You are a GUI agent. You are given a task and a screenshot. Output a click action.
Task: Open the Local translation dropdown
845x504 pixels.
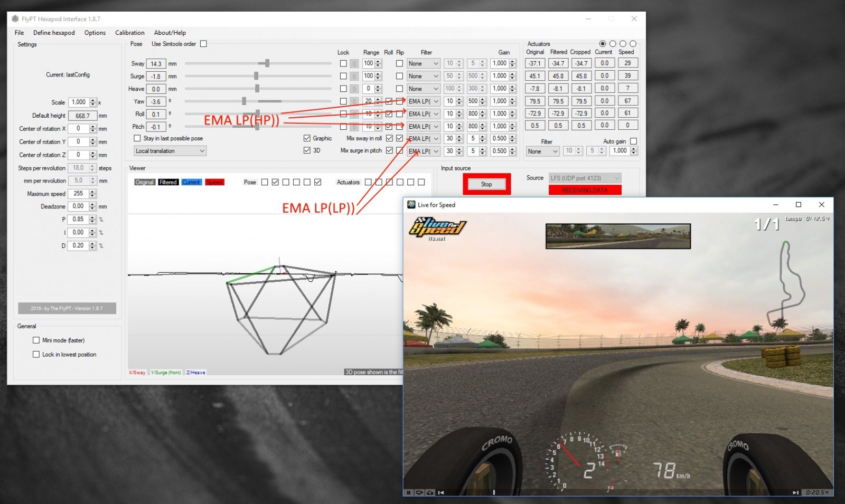click(170, 151)
